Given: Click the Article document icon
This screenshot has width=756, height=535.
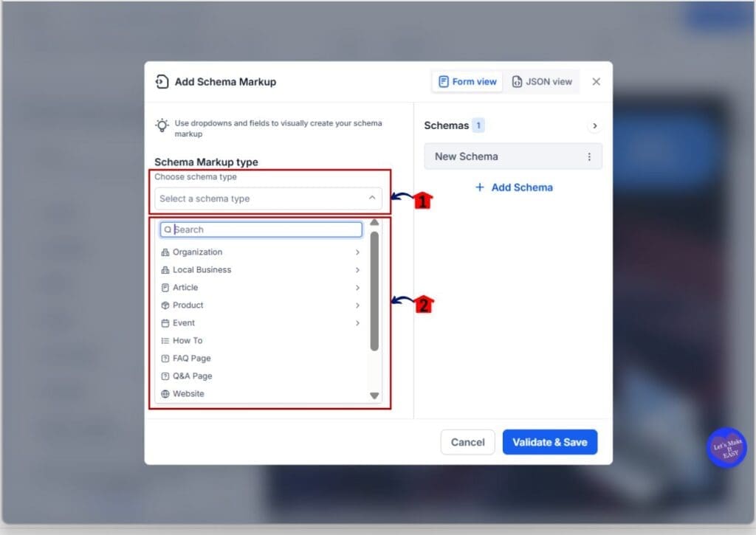Looking at the screenshot, I should 164,287.
